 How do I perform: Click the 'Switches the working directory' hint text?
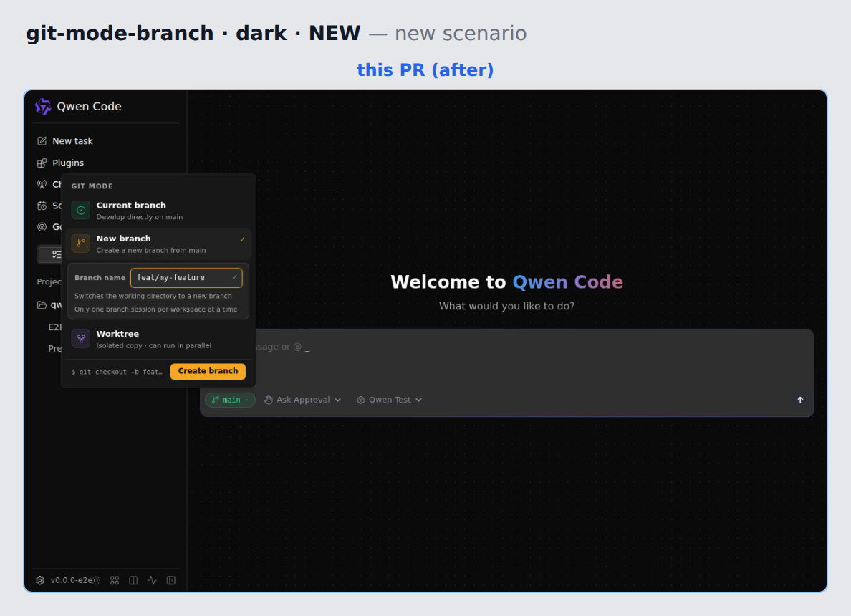click(x=153, y=296)
